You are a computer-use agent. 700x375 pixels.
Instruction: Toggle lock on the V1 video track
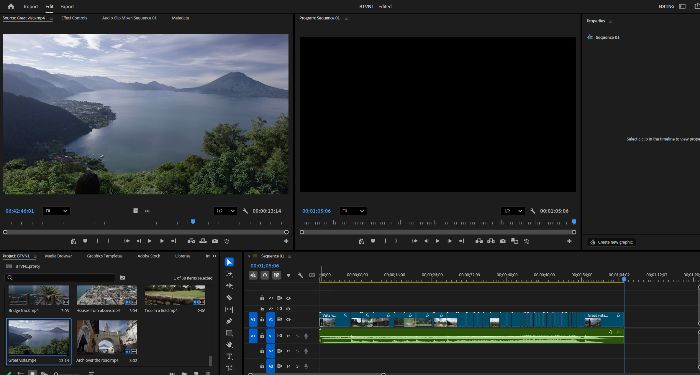[x=262, y=320]
